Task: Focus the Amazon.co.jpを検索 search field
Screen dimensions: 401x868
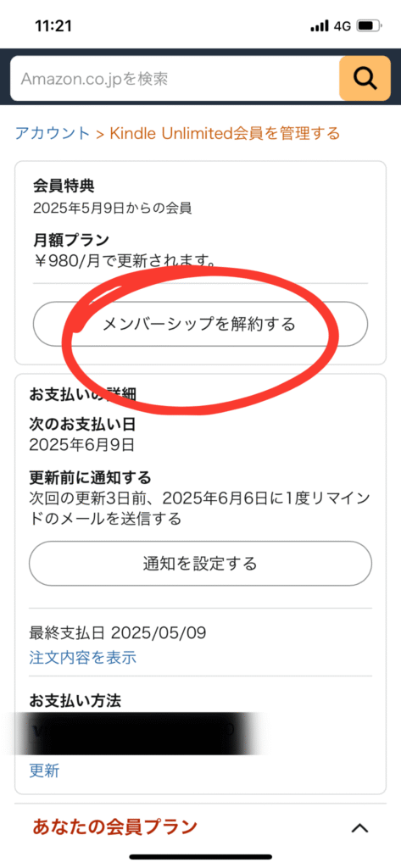Action: tap(175, 79)
